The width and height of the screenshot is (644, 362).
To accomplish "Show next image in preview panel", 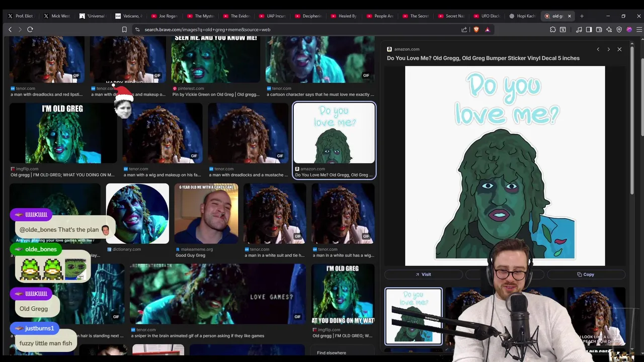I will point(608,49).
